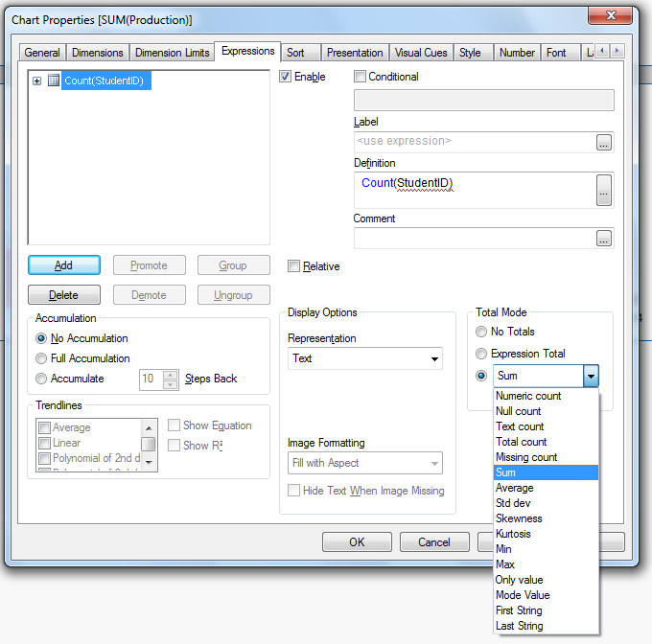Choose Total count from the list

pyautogui.click(x=546, y=442)
